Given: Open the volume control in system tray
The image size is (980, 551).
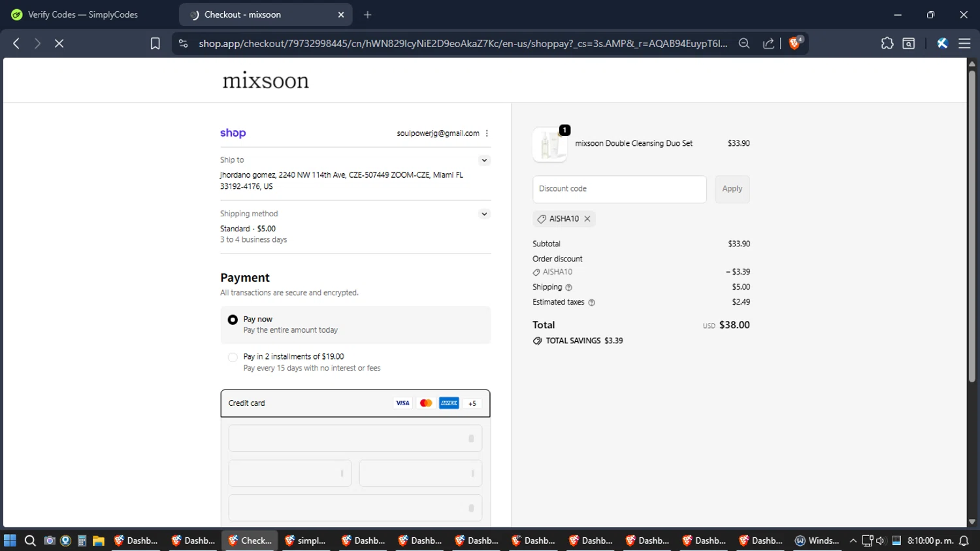Looking at the screenshot, I should 880,541.
